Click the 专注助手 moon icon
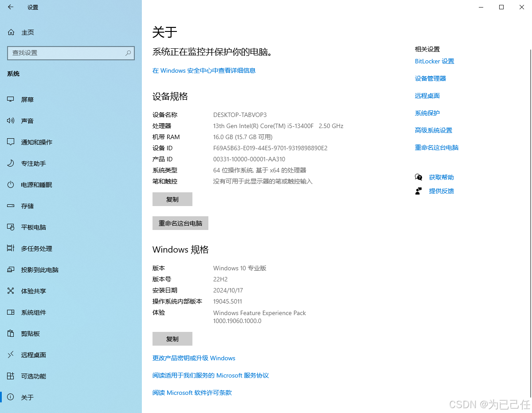 [11, 163]
